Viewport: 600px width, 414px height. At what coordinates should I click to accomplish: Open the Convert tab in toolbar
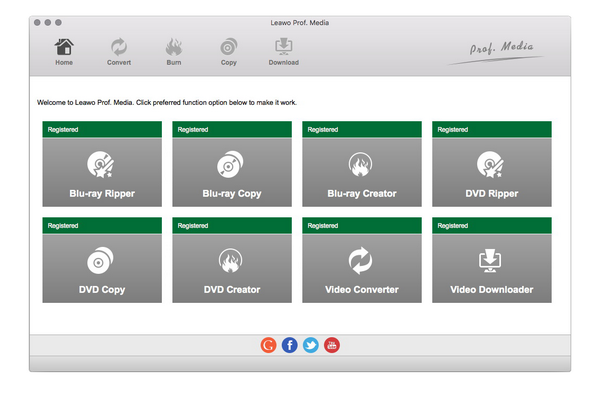click(119, 51)
